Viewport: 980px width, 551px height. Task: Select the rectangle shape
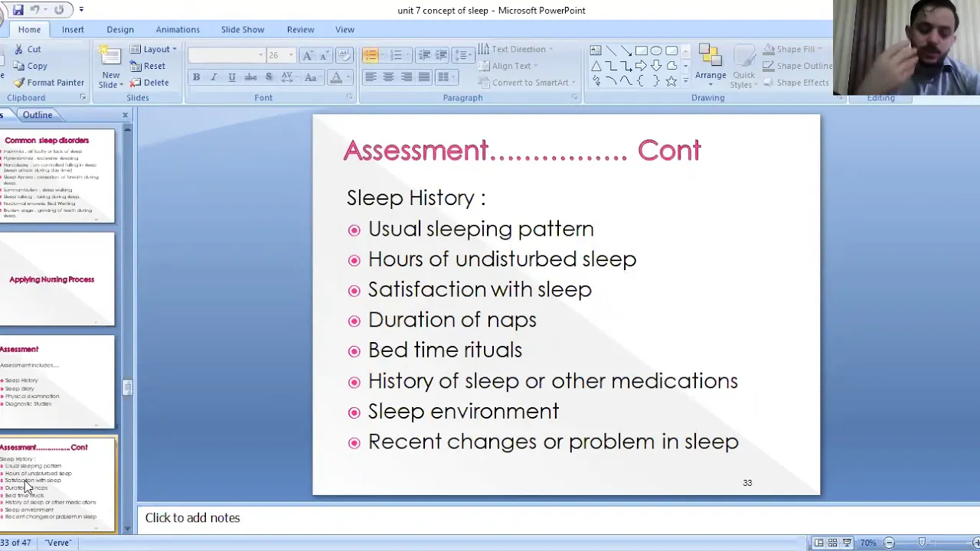(x=641, y=51)
